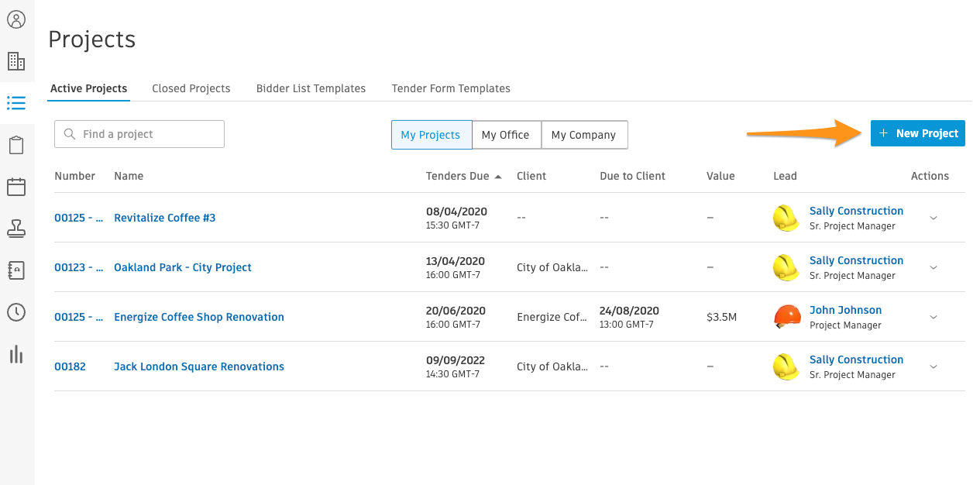Screen dimensions: 980x485
Task: Click the highlighted projects list icon
Action: (x=17, y=103)
